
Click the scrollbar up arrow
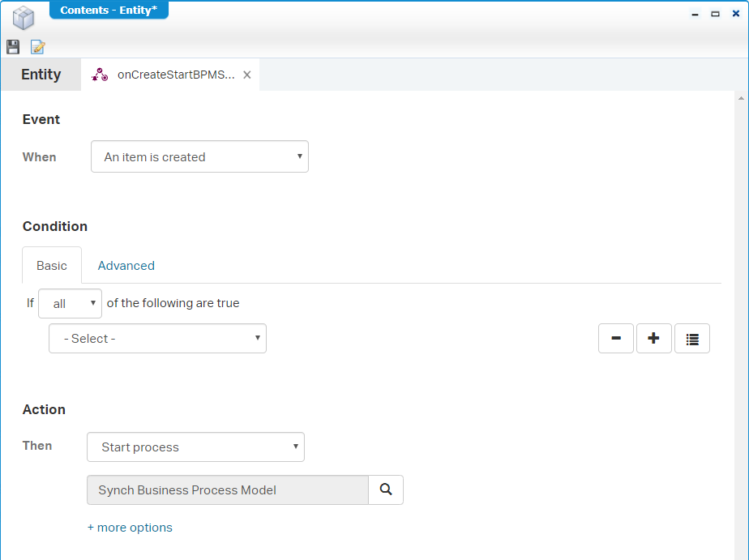tap(741, 97)
